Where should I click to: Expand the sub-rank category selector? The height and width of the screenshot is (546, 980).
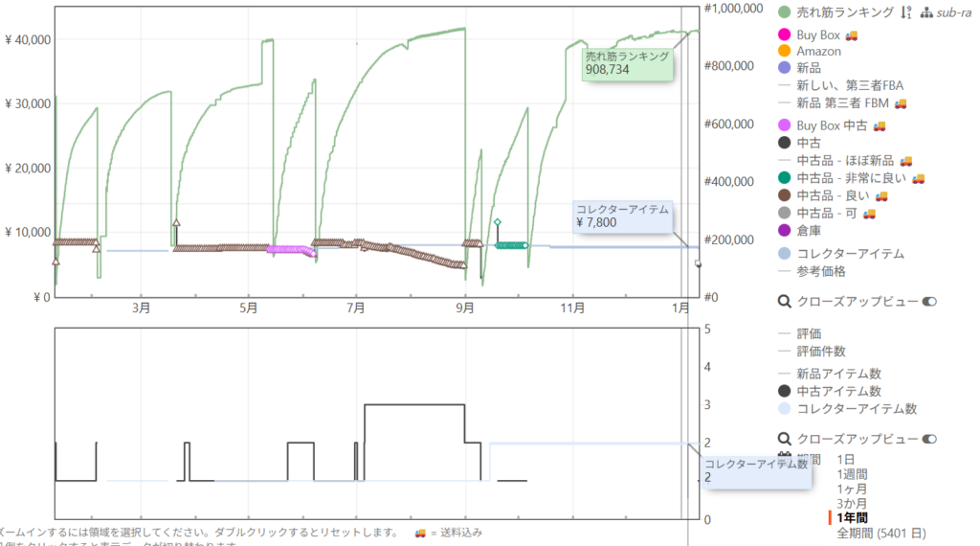point(952,12)
